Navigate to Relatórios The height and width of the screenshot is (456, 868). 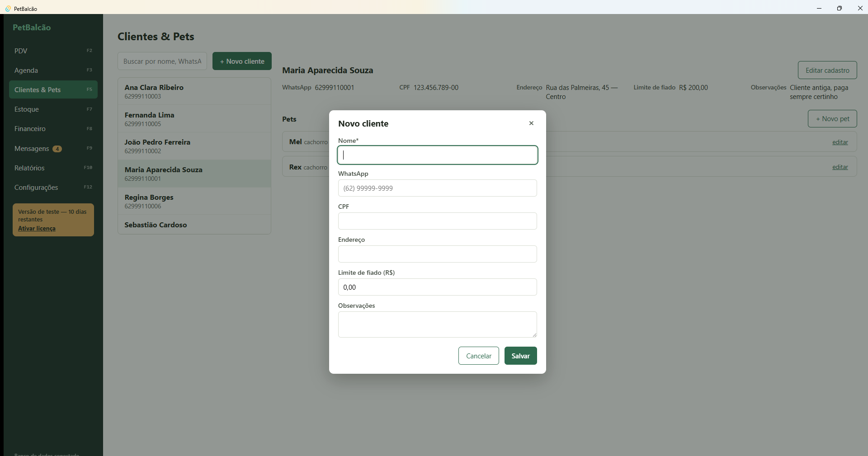pos(53,168)
